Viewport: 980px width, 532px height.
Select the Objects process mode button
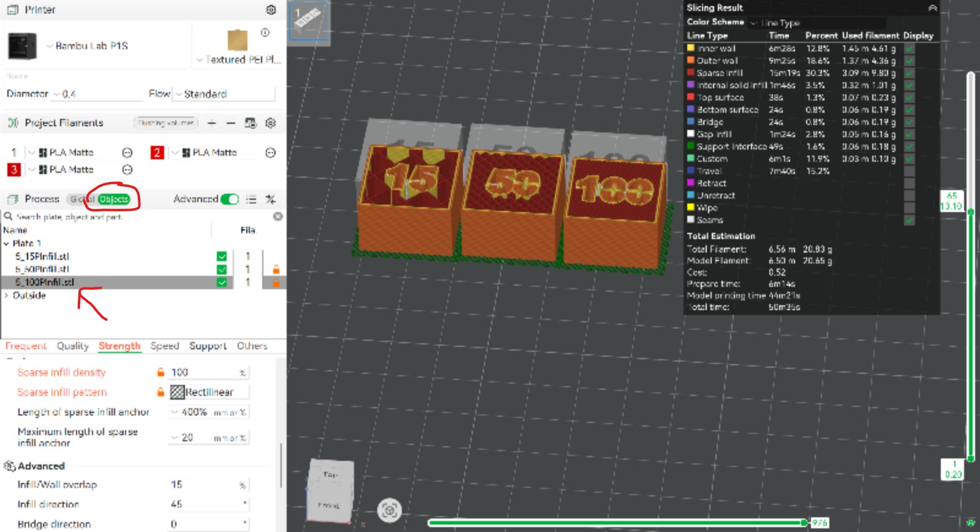coord(114,199)
